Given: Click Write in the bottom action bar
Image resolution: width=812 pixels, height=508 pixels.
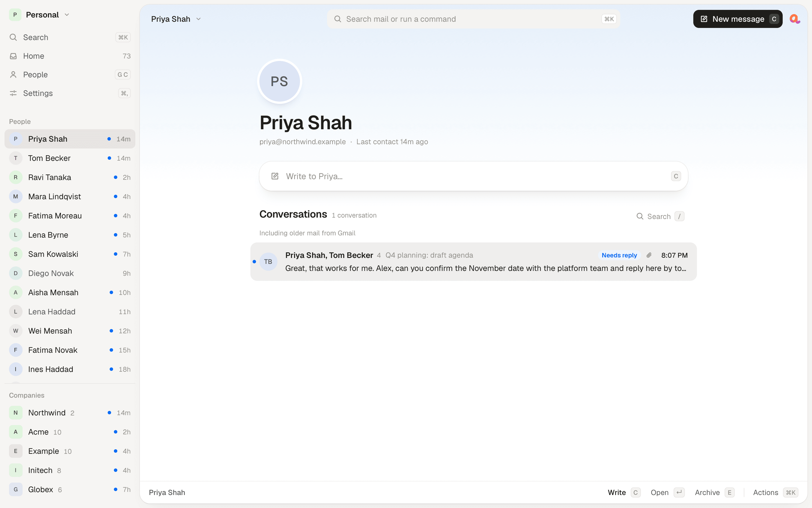Looking at the screenshot, I should [624, 492].
